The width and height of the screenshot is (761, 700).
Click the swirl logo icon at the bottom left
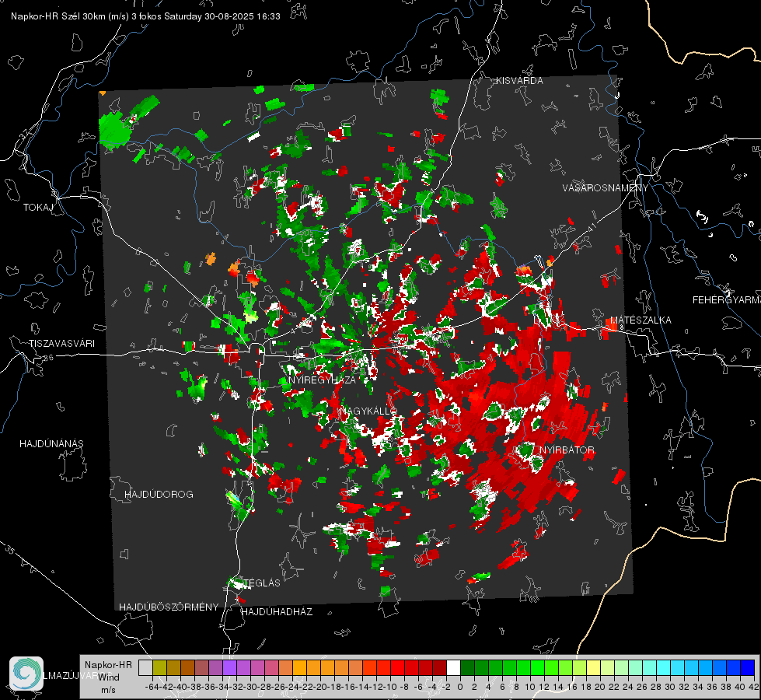pyautogui.click(x=26, y=674)
